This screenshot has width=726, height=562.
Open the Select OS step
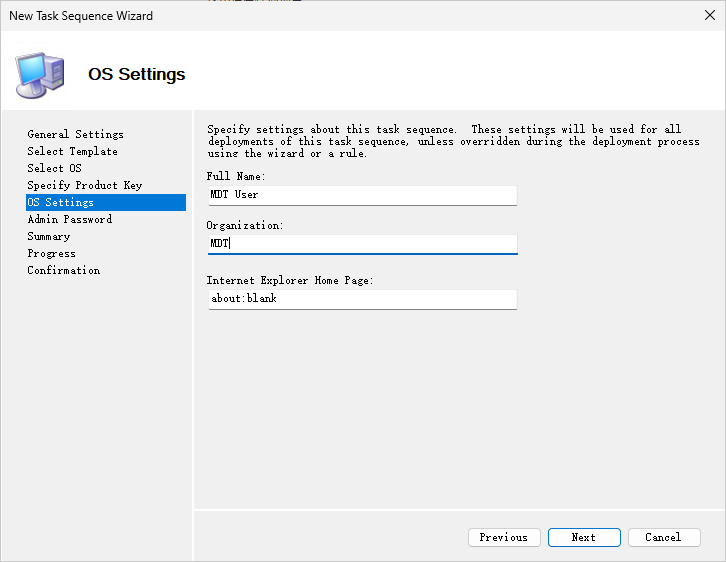pos(54,168)
